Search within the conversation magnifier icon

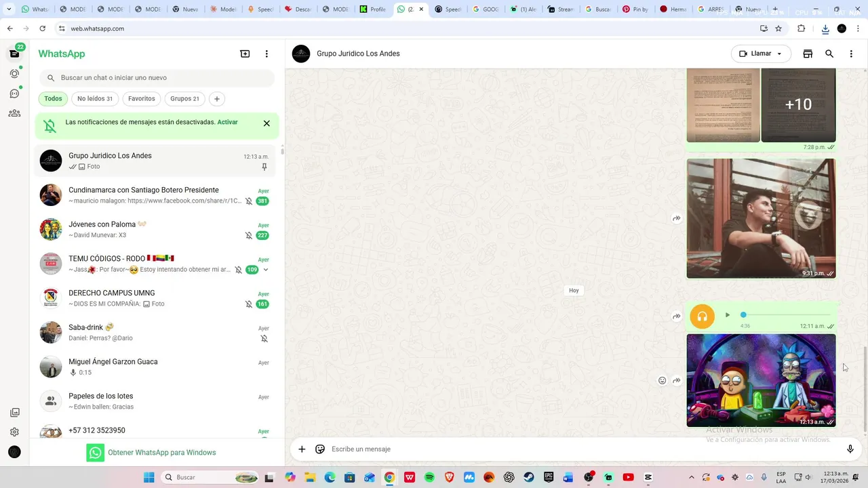coord(829,54)
